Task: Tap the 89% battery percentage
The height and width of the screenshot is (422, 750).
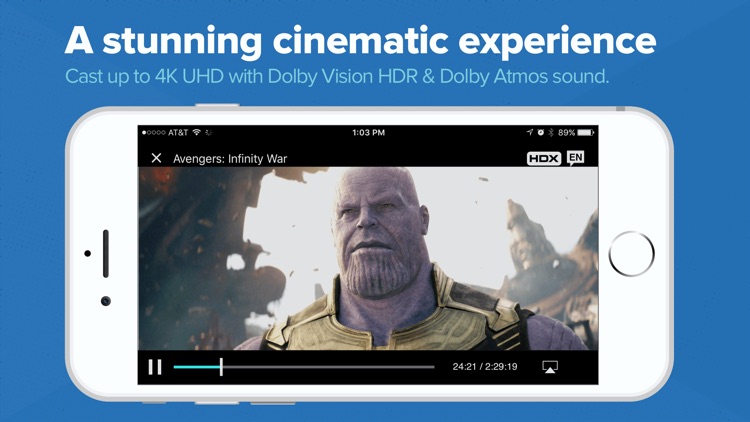Action: (x=566, y=132)
